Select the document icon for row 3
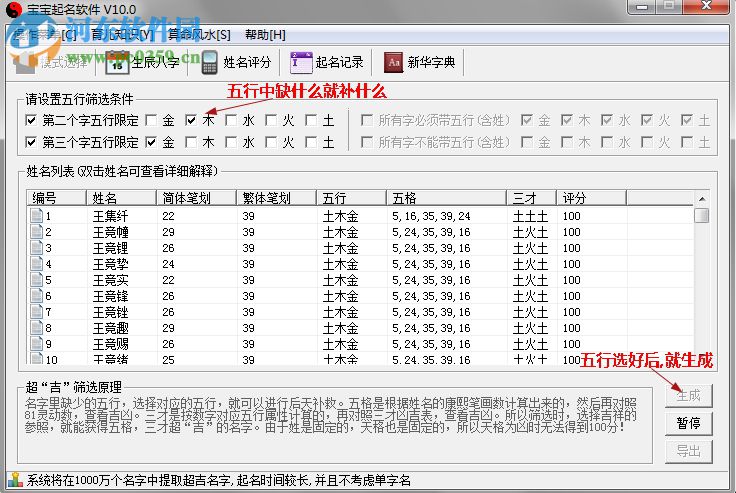 pos(36,247)
